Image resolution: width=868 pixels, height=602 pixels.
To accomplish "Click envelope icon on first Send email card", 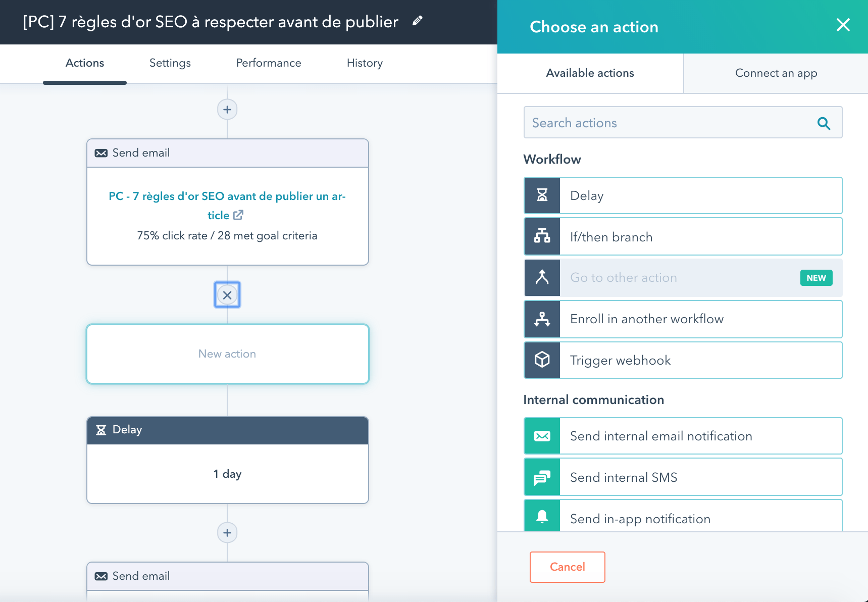I will pyautogui.click(x=101, y=153).
